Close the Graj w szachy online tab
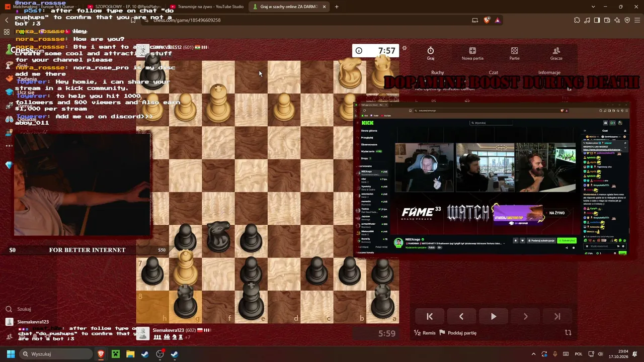Screen dimensions: 644x362 pos(324,7)
